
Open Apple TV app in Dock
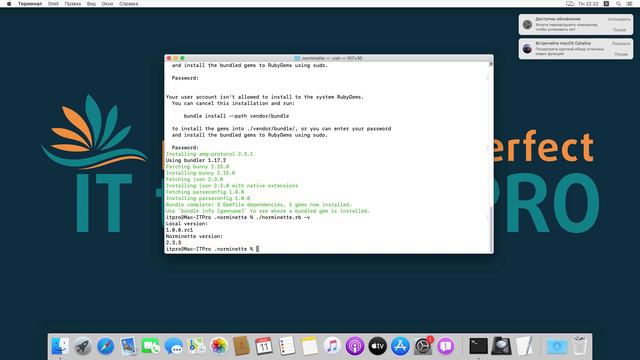point(378,346)
